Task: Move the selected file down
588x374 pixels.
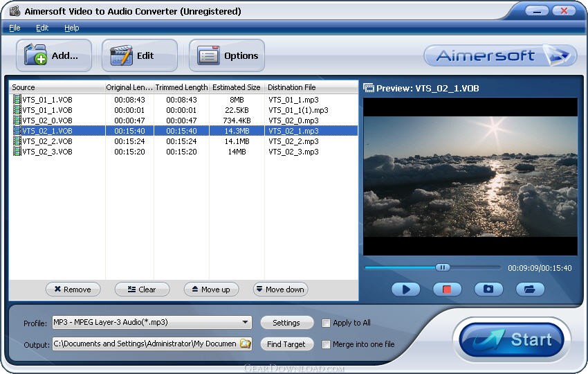Action: tap(280, 290)
